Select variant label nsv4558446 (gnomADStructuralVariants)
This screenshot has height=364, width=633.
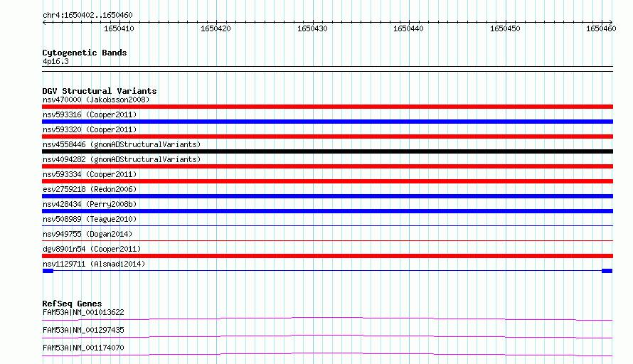click(122, 144)
